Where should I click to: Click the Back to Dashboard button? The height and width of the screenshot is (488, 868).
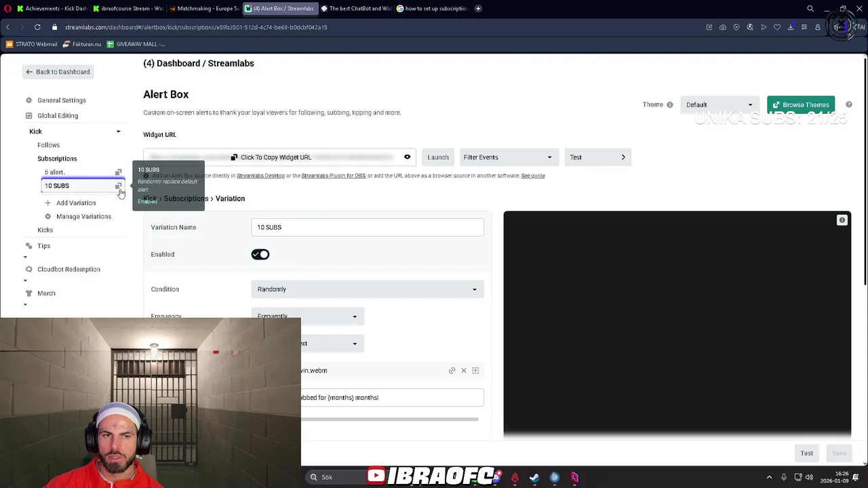click(x=58, y=72)
